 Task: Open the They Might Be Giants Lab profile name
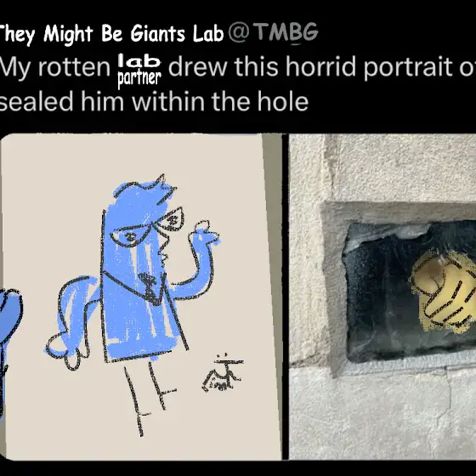coord(111,33)
